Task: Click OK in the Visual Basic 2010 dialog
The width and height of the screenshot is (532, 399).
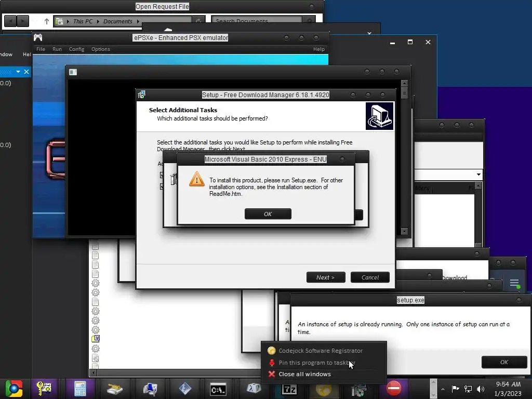Action: coord(268,214)
